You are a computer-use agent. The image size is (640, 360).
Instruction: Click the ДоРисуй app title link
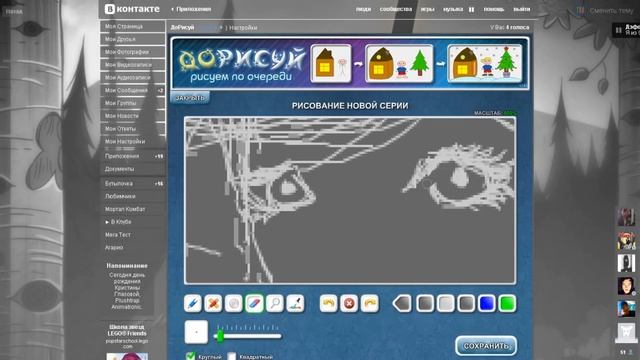tap(182, 27)
